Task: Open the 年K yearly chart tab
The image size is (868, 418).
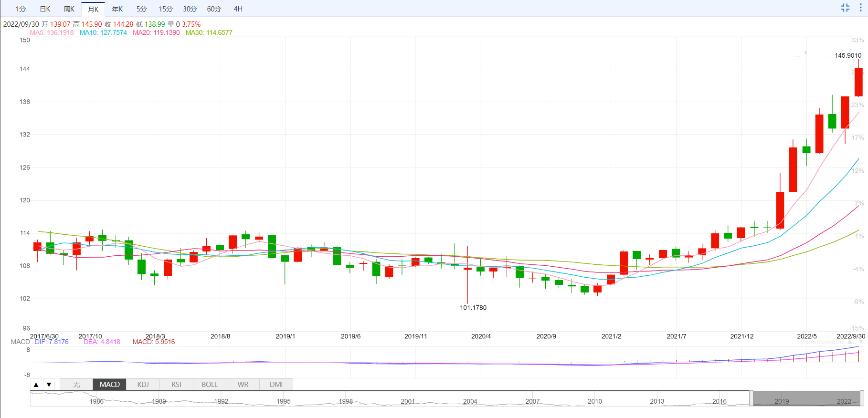Action: [117, 9]
